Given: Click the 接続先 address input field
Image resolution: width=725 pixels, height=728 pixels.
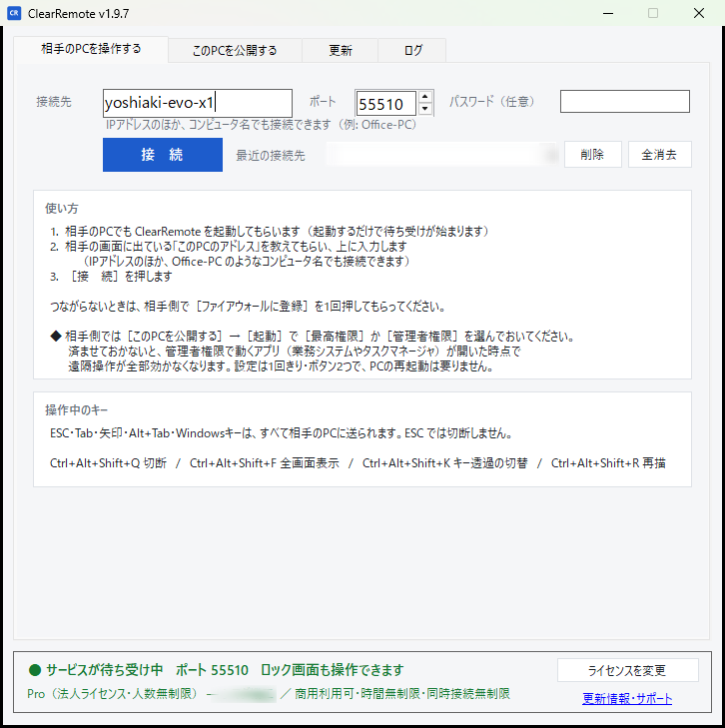Looking at the screenshot, I should 198,103.
